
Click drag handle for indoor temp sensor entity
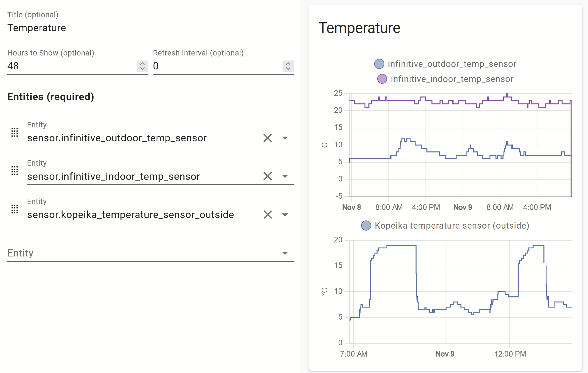14,171
